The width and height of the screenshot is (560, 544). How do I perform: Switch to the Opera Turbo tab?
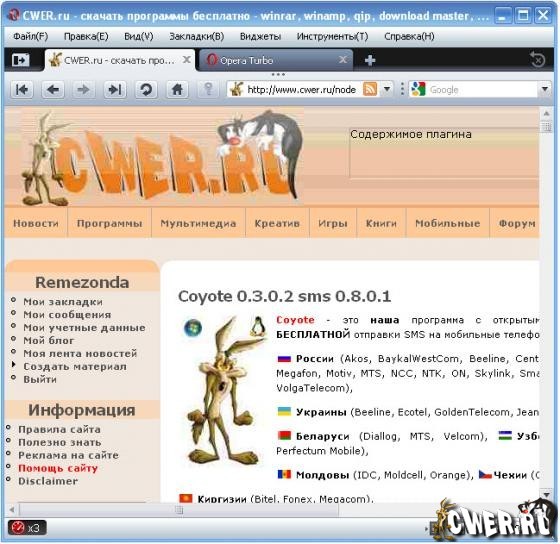pyautogui.click(x=275, y=60)
